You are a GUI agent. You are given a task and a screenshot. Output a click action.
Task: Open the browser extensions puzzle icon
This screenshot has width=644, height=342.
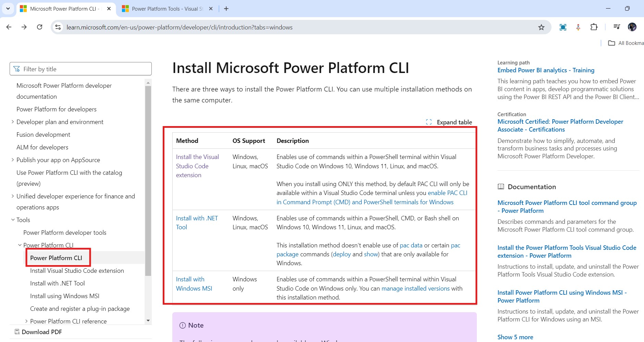[594, 27]
